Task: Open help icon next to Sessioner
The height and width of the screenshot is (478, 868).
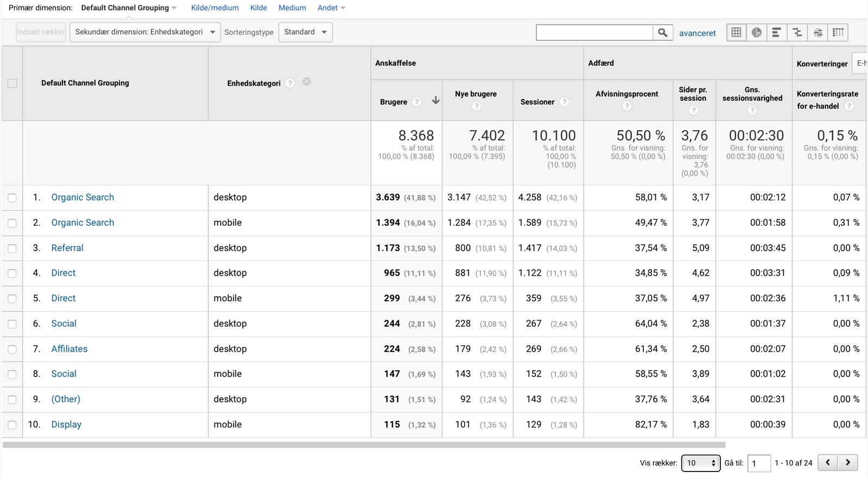Action: 564,102
